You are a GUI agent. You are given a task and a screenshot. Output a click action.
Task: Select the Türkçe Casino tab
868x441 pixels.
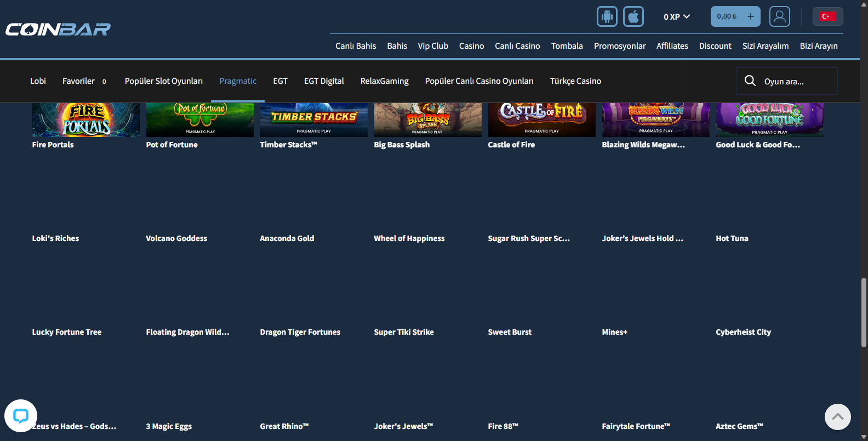tap(575, 81)
